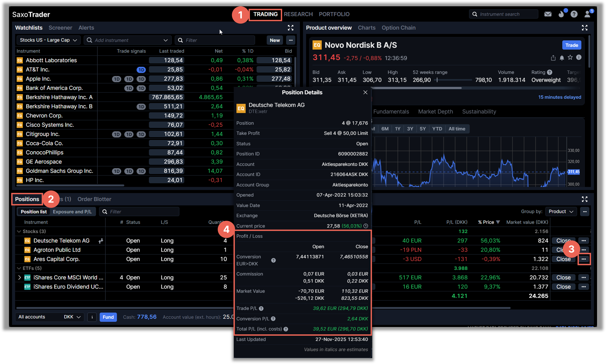Image resolution: width=606 pixels, height=364 pixels.
Task: Open the mail inbox envelope icon
Action: (548, 14)
